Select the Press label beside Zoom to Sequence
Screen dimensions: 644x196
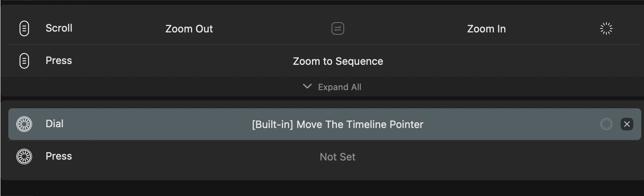(59, 60)
